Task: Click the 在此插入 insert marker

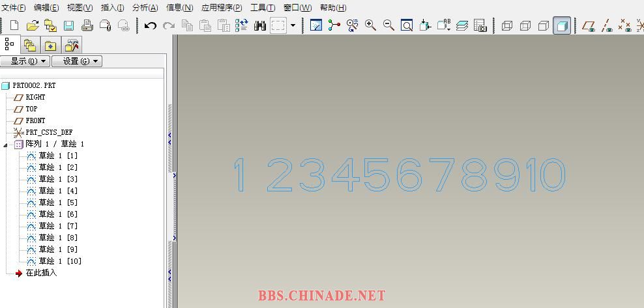Action: tap(41, 273)
